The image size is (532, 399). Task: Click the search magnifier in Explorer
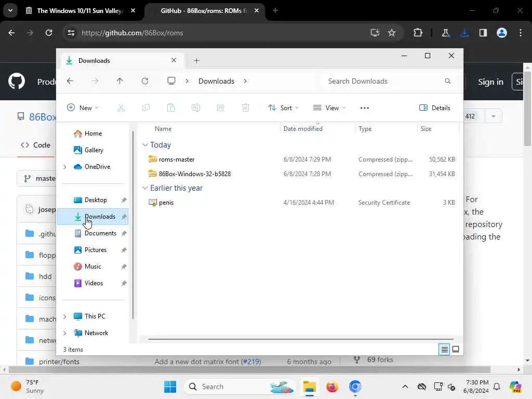[x=447, y=81]
